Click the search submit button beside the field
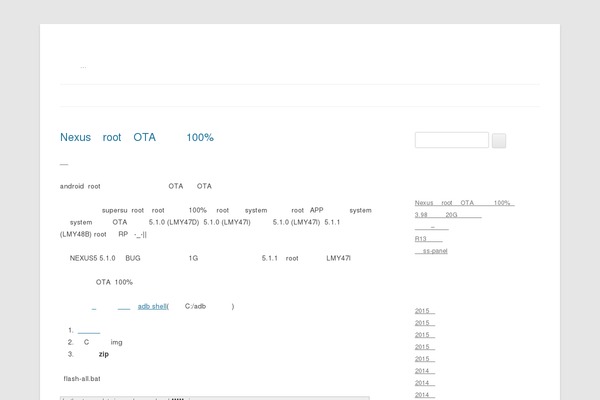This screenshot has width=600, height=400. [x=499, y=140]
